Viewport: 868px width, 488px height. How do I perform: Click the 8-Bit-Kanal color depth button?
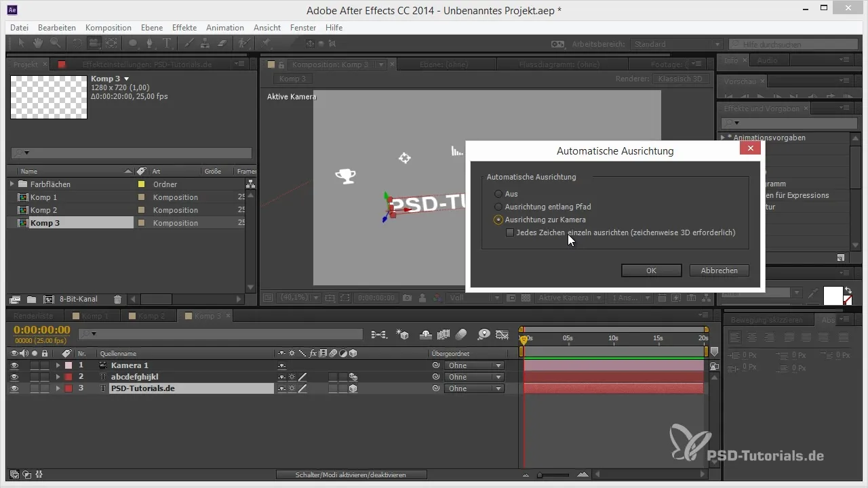79,299
